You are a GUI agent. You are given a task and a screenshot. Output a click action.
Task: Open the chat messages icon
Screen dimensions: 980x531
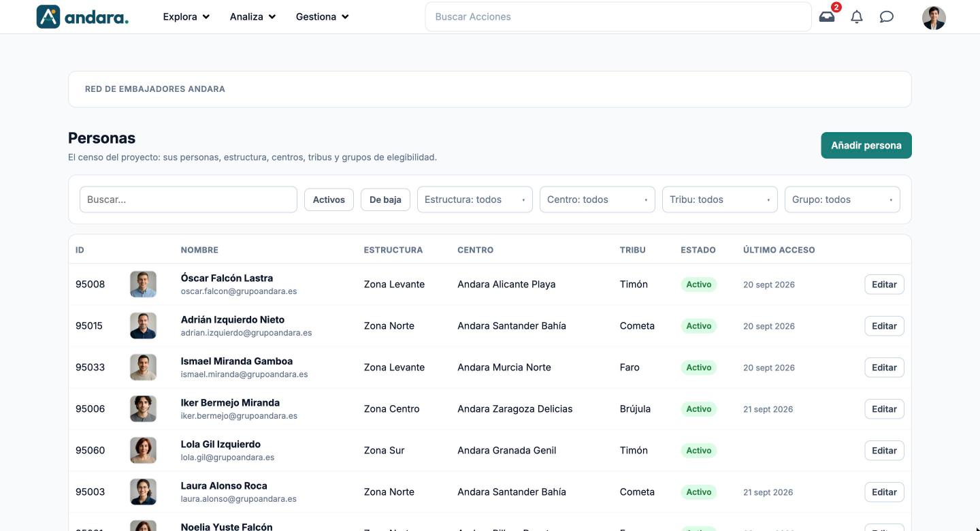(x=886, y=17)
